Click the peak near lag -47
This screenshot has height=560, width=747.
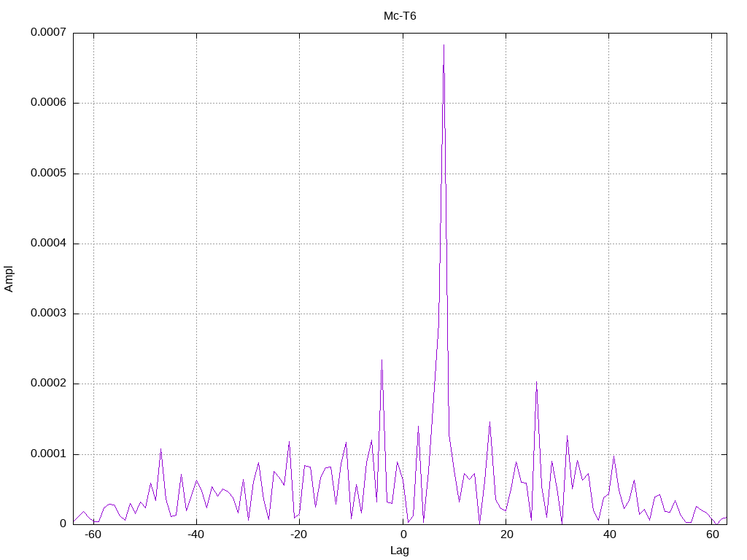click(160, 449)
